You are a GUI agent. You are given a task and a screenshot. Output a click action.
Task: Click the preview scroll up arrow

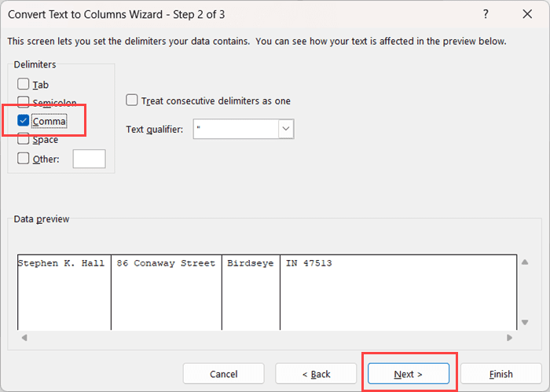[x=525, y=262]
